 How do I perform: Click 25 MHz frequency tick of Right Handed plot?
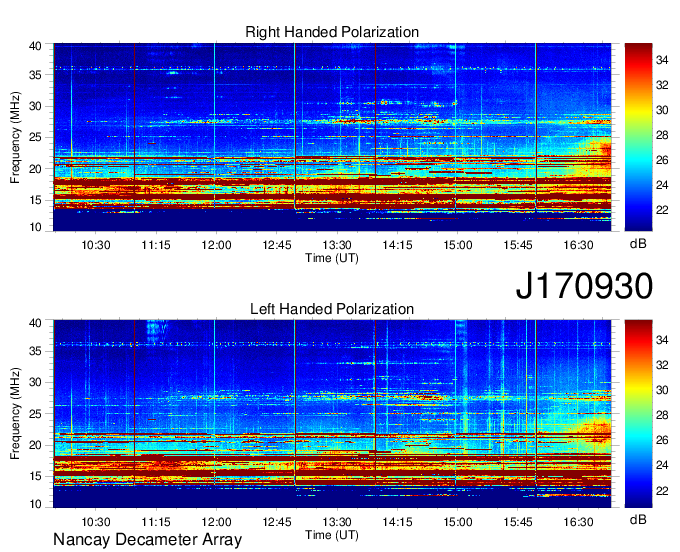pyautogui.click(x=35, y=137)
